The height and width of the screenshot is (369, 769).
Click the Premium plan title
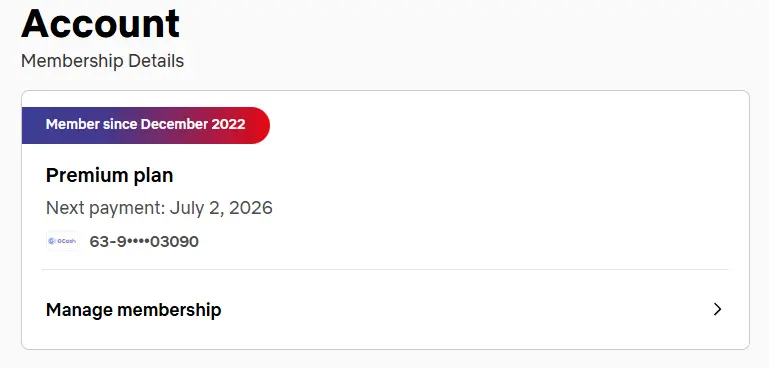(109, 175)
